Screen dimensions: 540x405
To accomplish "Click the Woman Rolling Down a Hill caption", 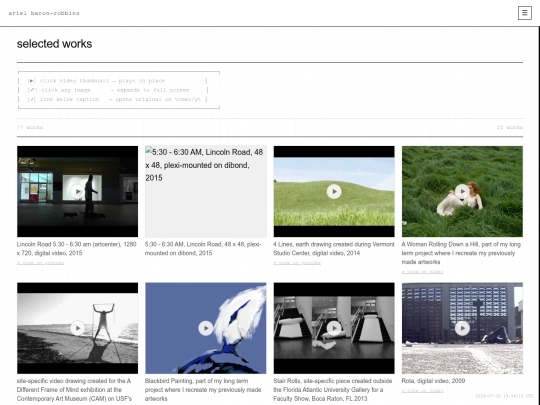I will tap(461, 253).
